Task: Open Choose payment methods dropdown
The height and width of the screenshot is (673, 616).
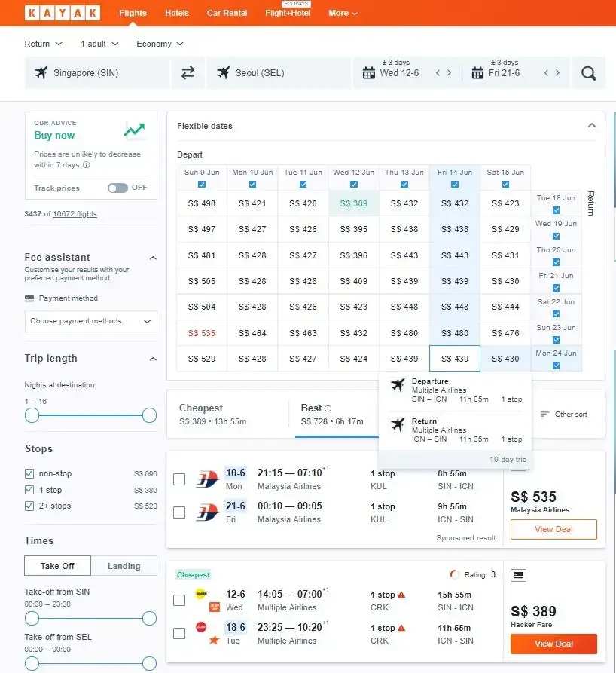Action: [91, 321]
